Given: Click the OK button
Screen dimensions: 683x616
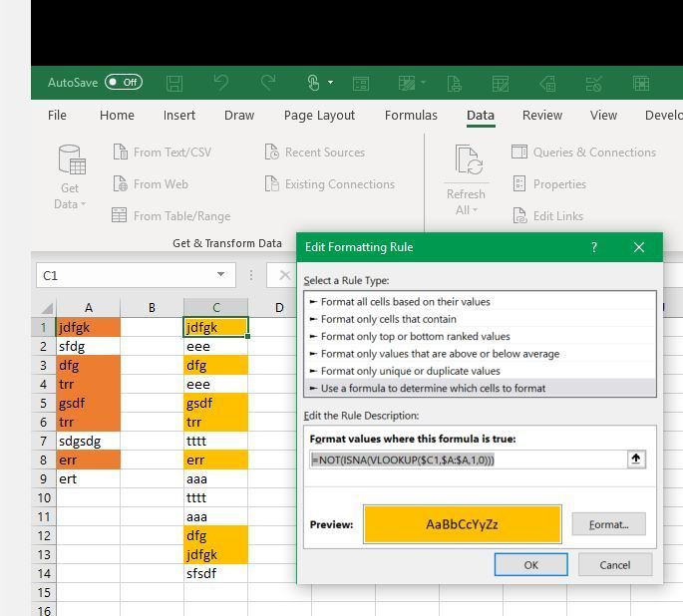Looking at the screenshot, I should [530, 564].
